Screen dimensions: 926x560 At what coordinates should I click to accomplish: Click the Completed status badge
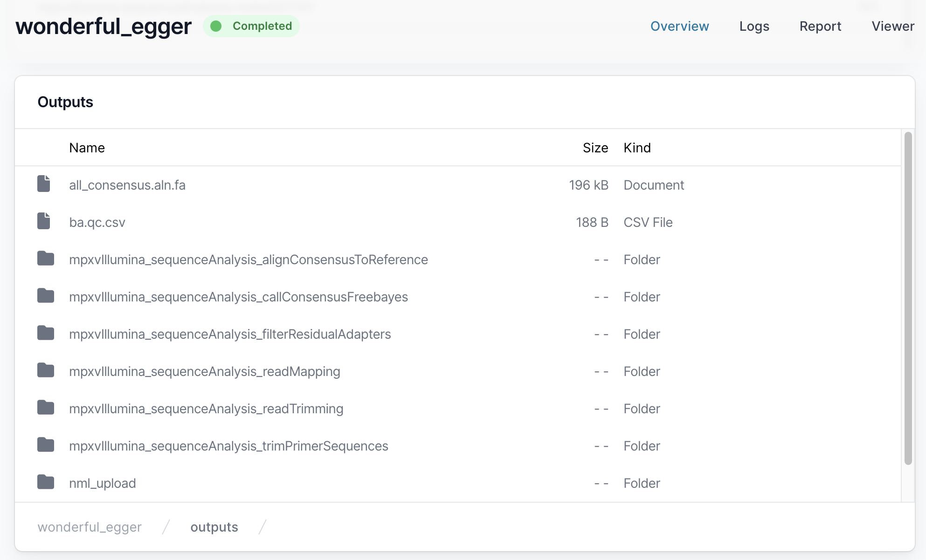click(x=251, y=26)
